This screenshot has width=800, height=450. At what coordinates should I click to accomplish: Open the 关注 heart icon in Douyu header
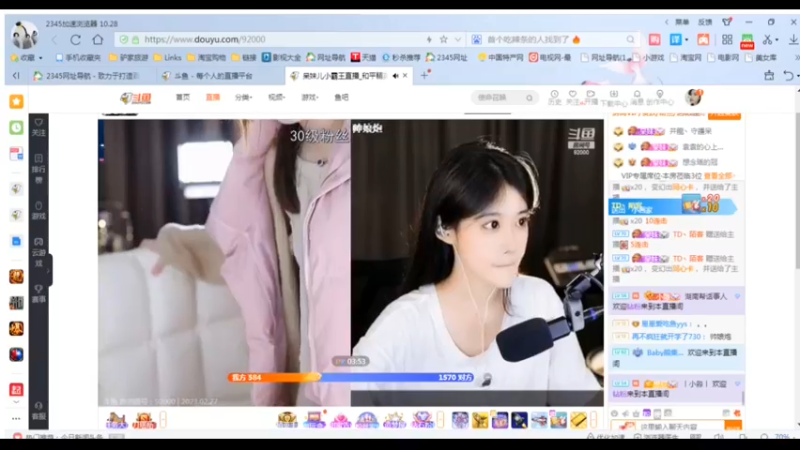(572, 97)
